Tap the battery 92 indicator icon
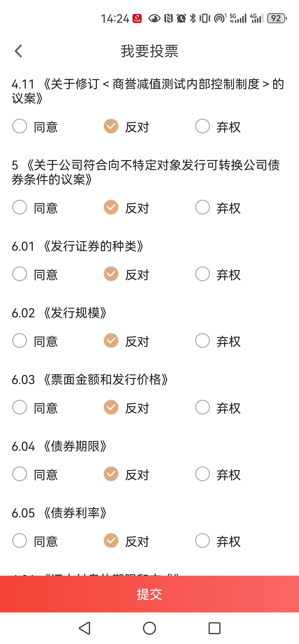This screenshot has height=644, width=299. coord(277,19)
